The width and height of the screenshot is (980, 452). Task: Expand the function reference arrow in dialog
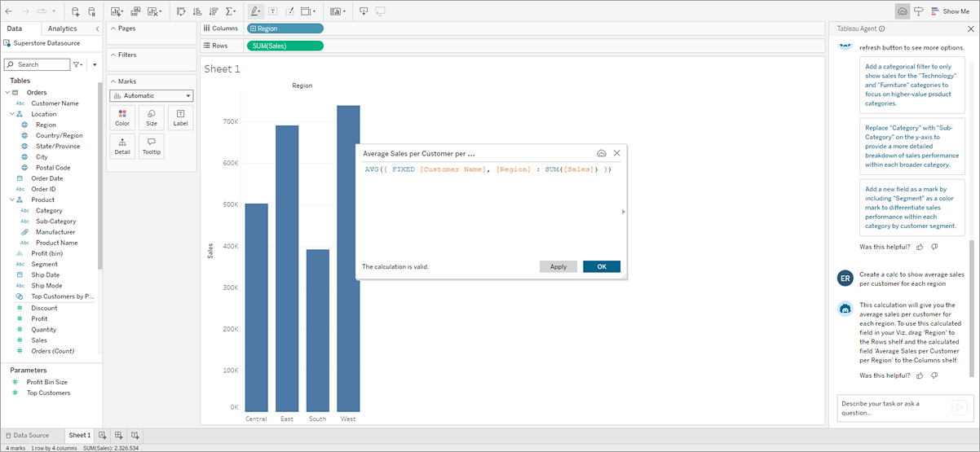[624, 211]
